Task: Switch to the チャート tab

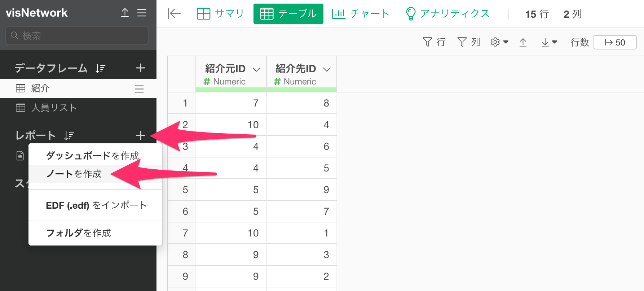Action: coord(361,14)
